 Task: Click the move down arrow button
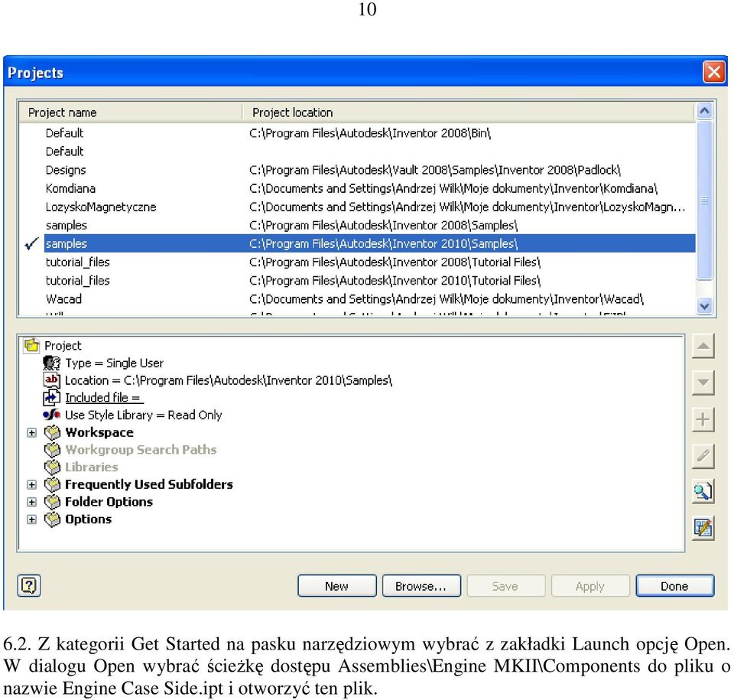[703, 383]
